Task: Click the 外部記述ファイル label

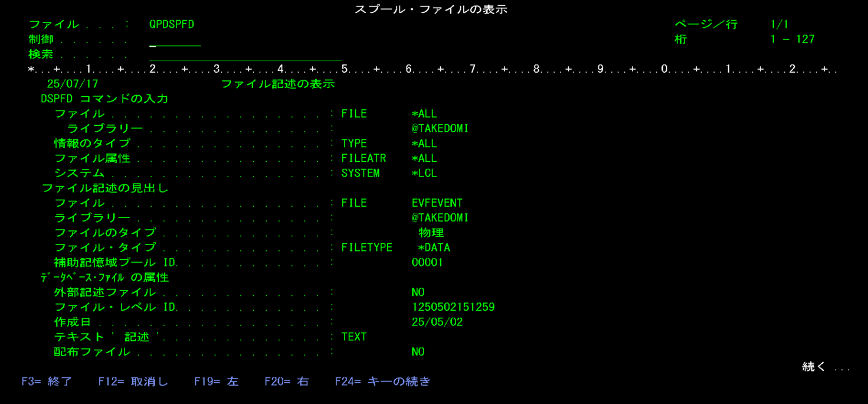Action: [x=104, y=292]
